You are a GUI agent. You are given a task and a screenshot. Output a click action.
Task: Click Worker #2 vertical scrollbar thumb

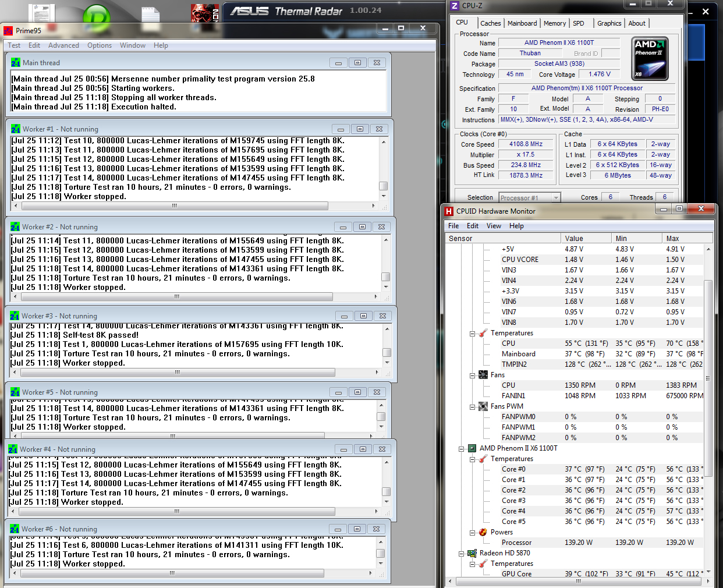[x=385, y=277]
